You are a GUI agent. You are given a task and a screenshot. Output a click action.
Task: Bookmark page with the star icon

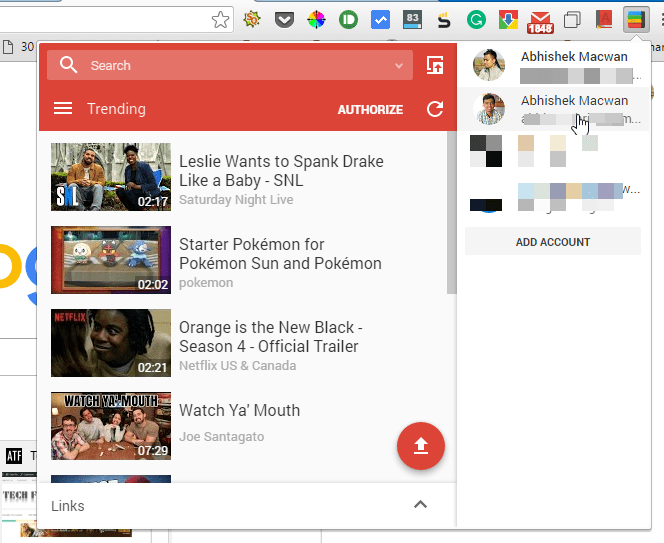(x=220, y=19)
